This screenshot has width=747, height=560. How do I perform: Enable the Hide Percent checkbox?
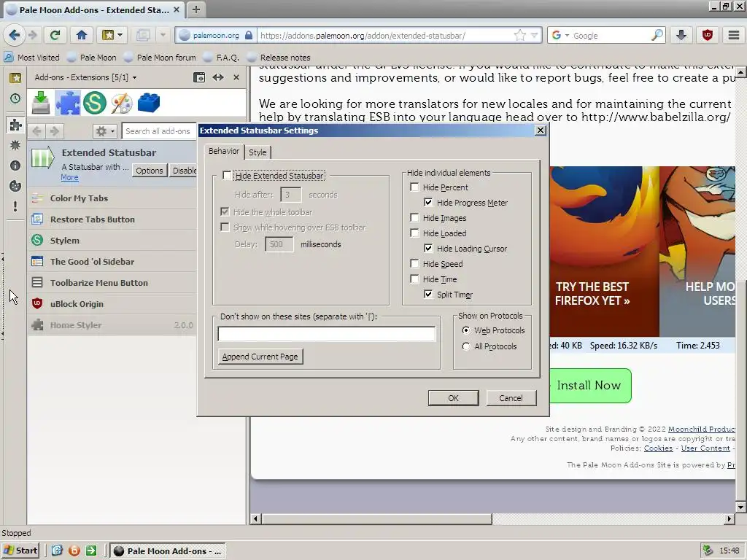[x=414, y=187]
